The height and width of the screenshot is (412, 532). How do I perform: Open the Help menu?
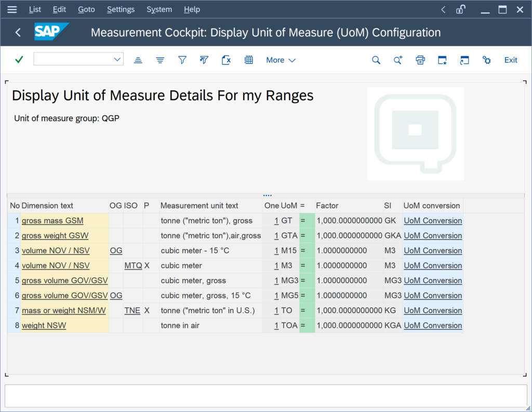click(192, 9)
